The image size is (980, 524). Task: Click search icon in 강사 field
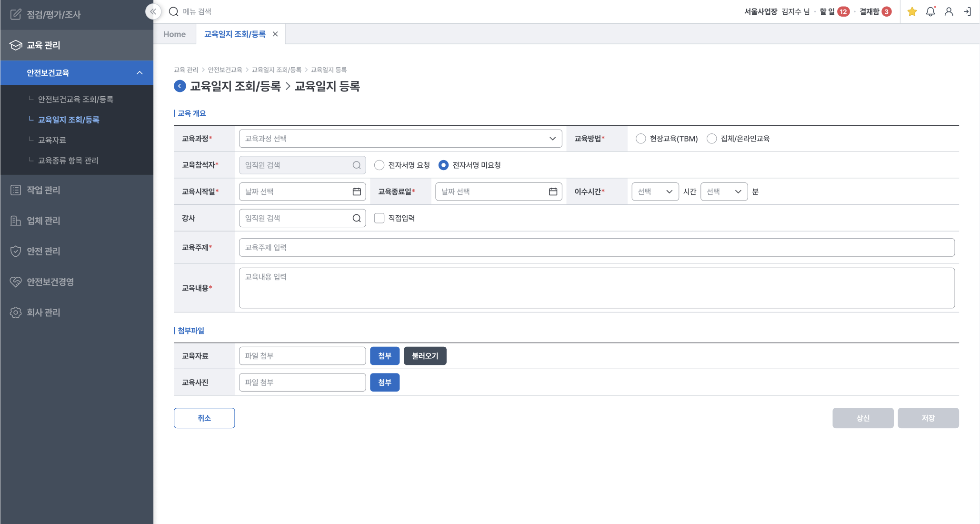point(357,218)
